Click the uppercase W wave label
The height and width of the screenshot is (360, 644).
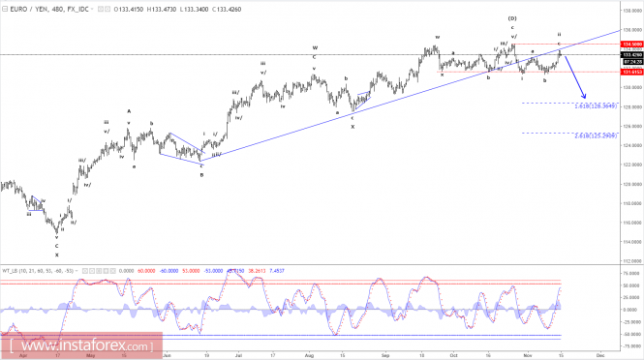(315, 48)
